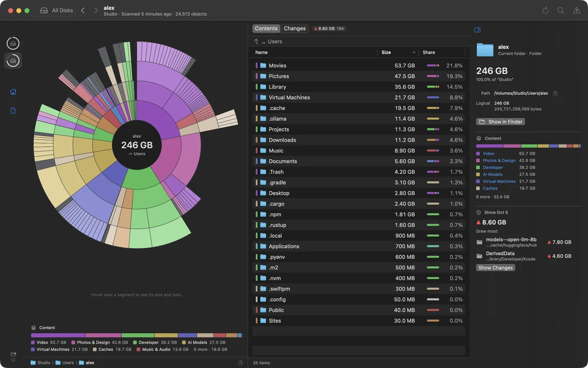Go up to parent Users folder
Screen dimensions: 588x368
pos(268,42)
